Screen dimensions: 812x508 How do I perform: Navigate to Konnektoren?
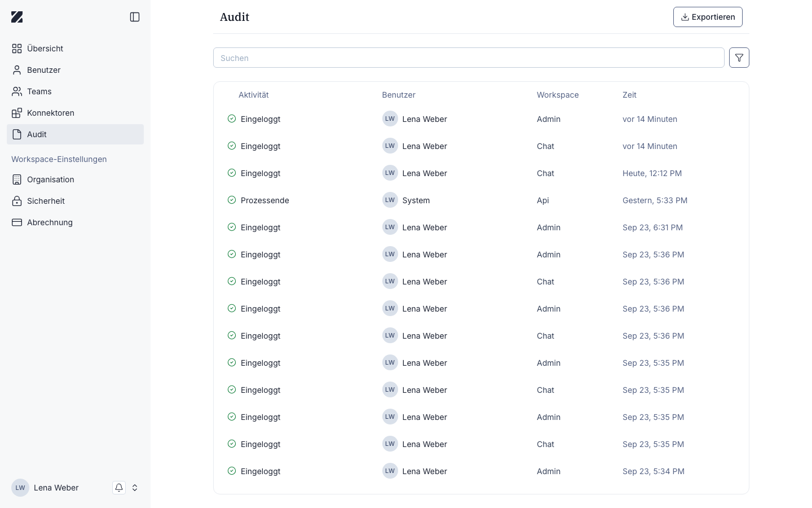point(75,113)
